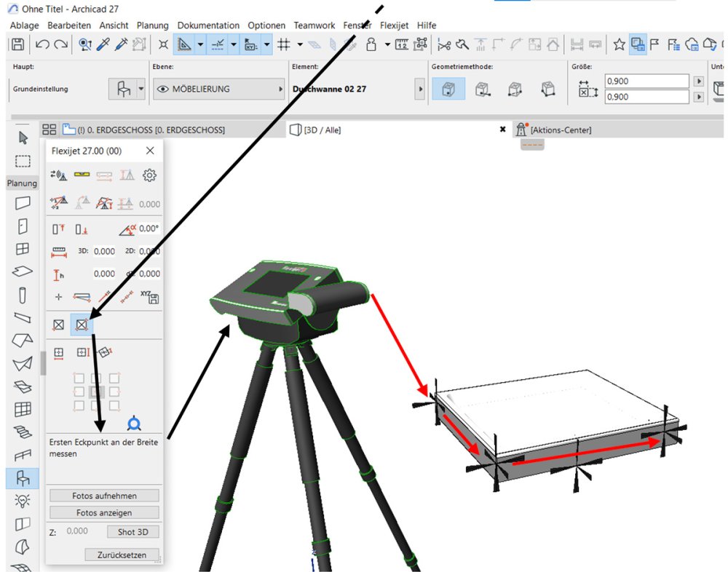Expand options arrow beside first size field
728x572 pixels.
[x=699, y=82]
